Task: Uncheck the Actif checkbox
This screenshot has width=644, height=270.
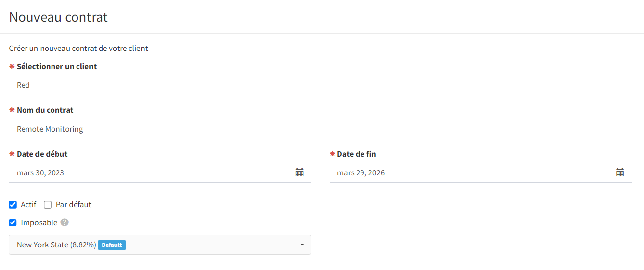Action: 13,205
